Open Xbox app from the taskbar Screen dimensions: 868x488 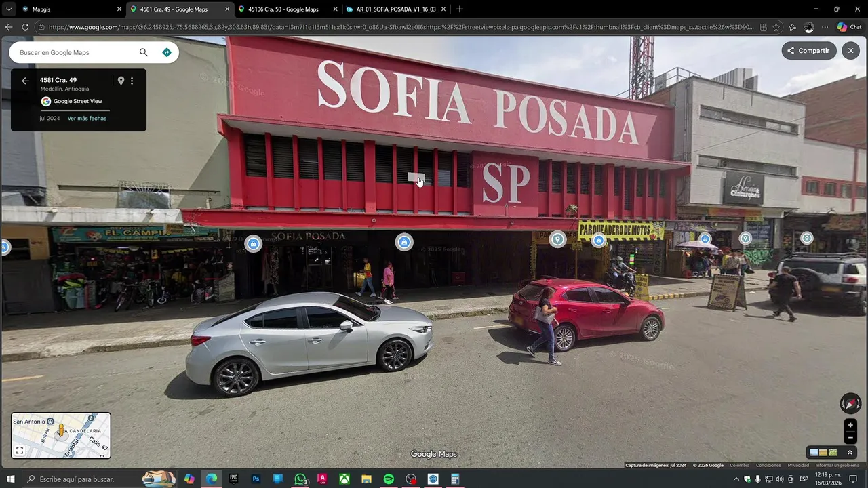tap(344, 479)
